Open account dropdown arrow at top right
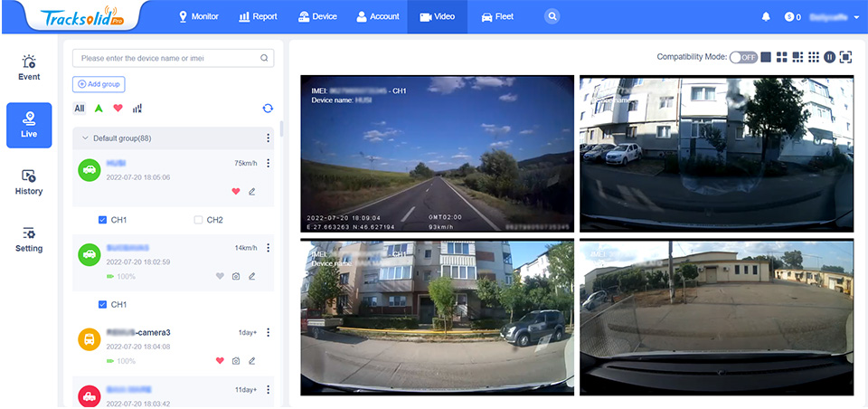 point(856,17)
